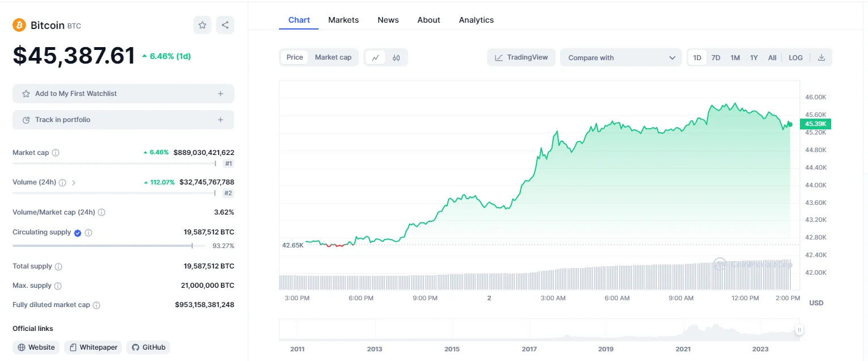This screenshot has height=361, width=868.
Task: Click the timeline range handle at 2023
Action: (x=799, y=330)
